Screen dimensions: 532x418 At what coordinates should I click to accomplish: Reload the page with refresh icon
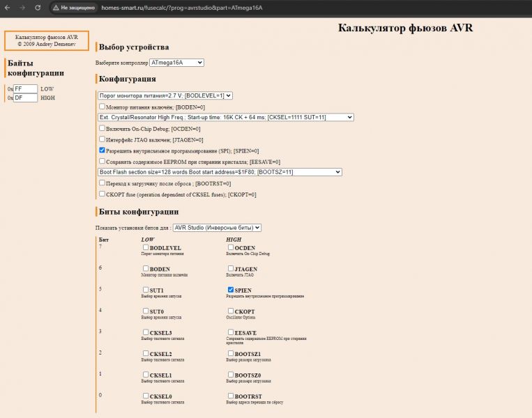click(x=38, y=8)
